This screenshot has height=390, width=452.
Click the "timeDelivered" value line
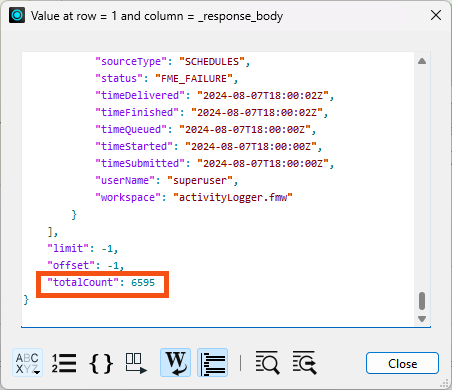click(214, 96)
